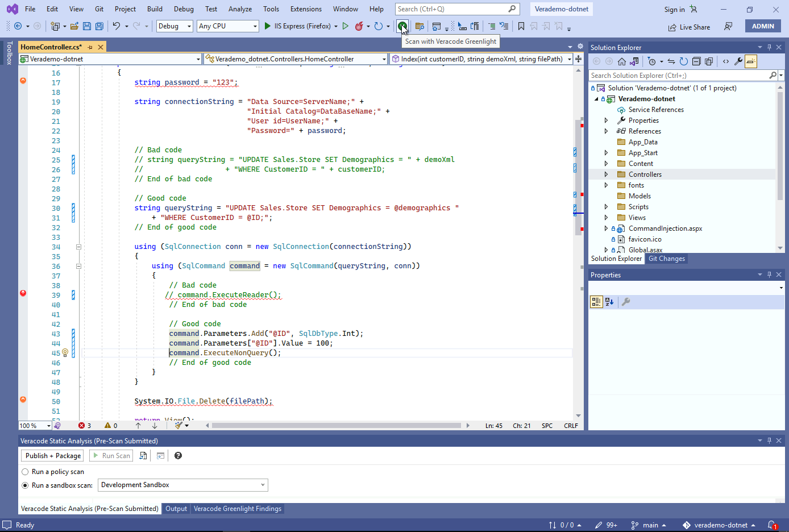Viewport: 789px width, 532px height.
Task: Click View Code brackets icon in Solution Explorer
Action: [726, 61]
